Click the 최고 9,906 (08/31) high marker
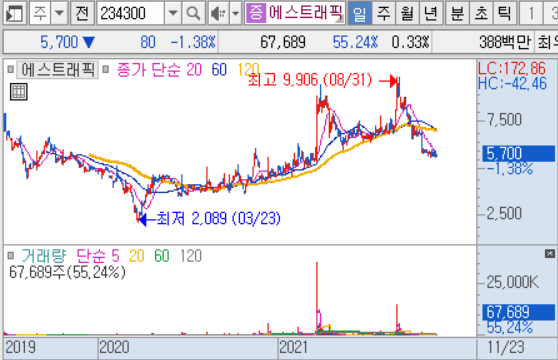The height and width of the screenshot is (360, 558). (310, 80)
